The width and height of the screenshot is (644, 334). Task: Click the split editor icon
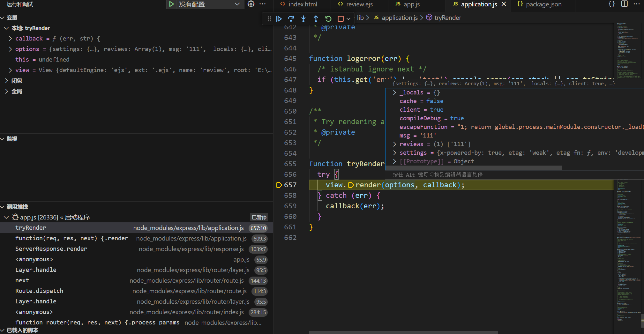click(x=625, y=4)
